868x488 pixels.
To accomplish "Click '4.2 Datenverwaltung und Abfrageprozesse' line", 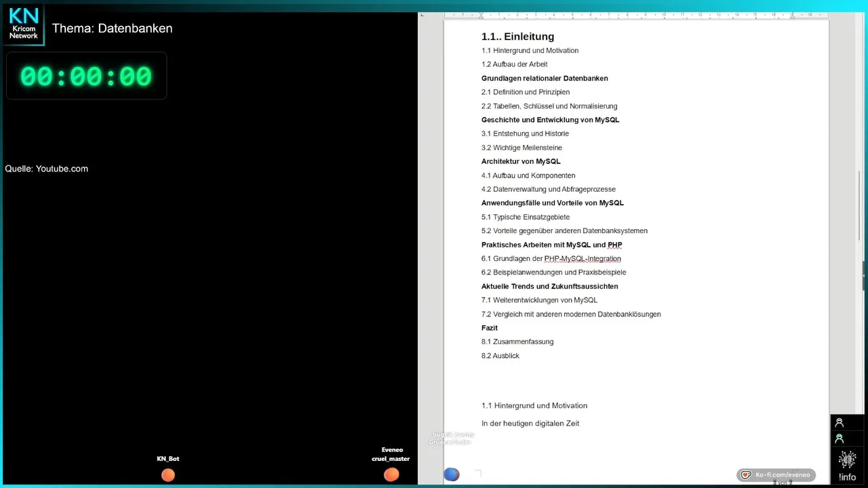I will click(549, 189).
